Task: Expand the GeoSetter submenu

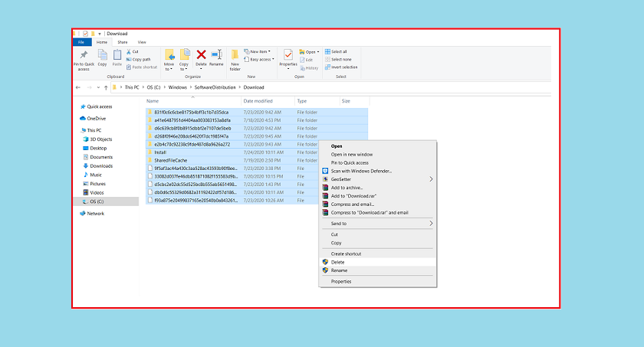Action: (x=377, y=179)
